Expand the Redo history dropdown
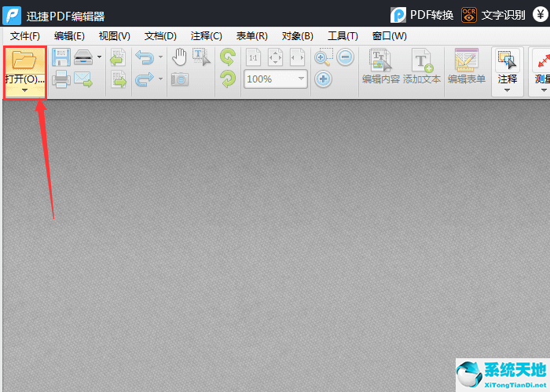 tap(160, 79)
